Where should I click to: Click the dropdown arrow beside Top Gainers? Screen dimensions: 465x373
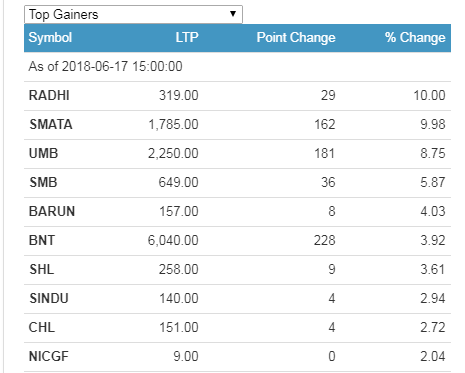coord(233,14)
